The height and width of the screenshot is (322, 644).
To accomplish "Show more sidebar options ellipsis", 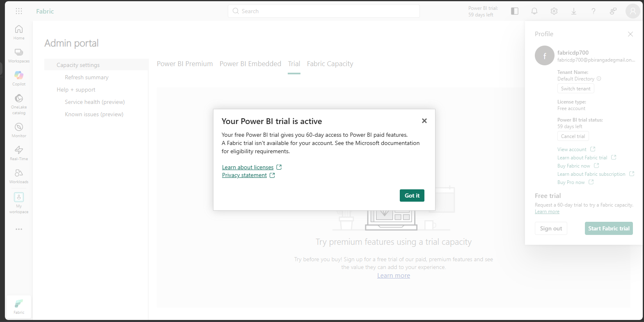I will pos(19,229).
